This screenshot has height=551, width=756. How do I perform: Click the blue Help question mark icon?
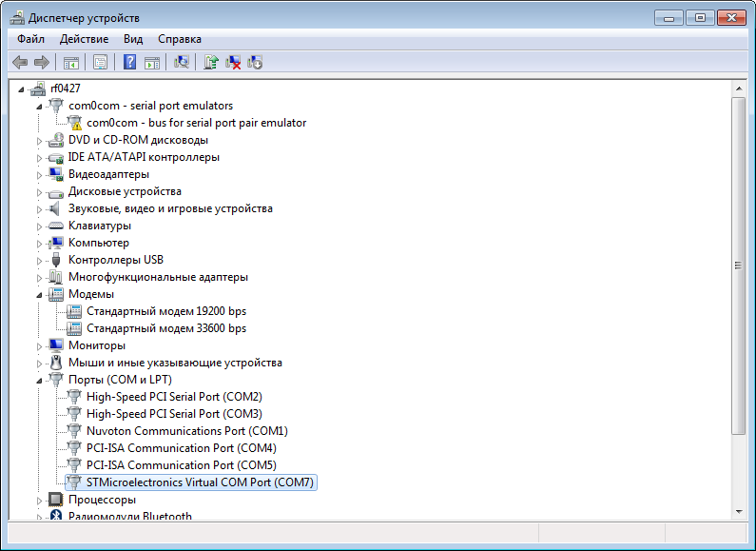pyautogui.click(x=130, y=62)
